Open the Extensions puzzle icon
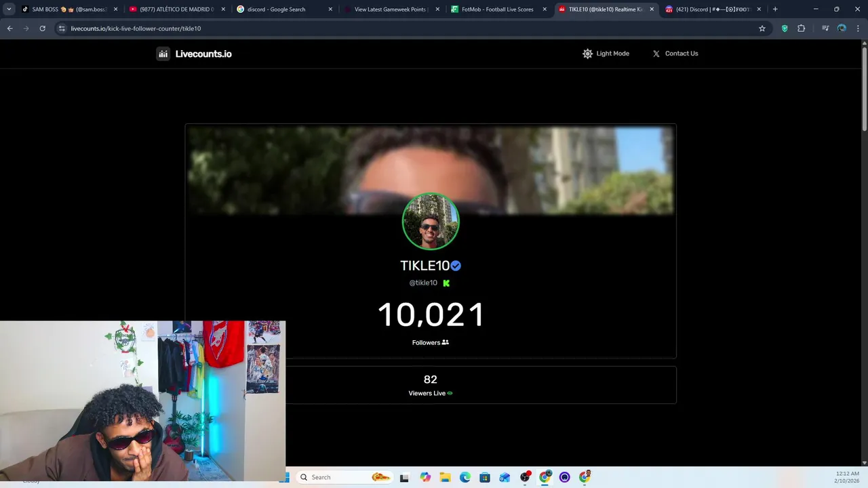The width and height of the screenshot is (868, 488). (x=801, y=28)
